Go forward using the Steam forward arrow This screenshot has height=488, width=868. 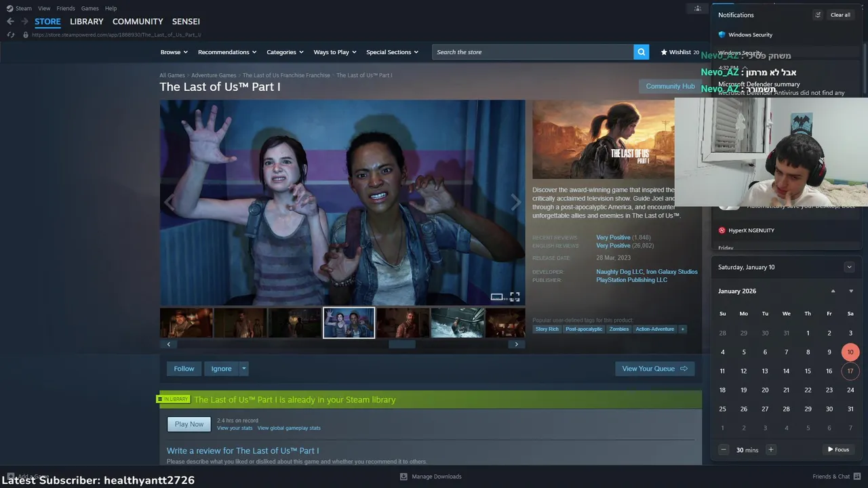click(x=24, y=22)
